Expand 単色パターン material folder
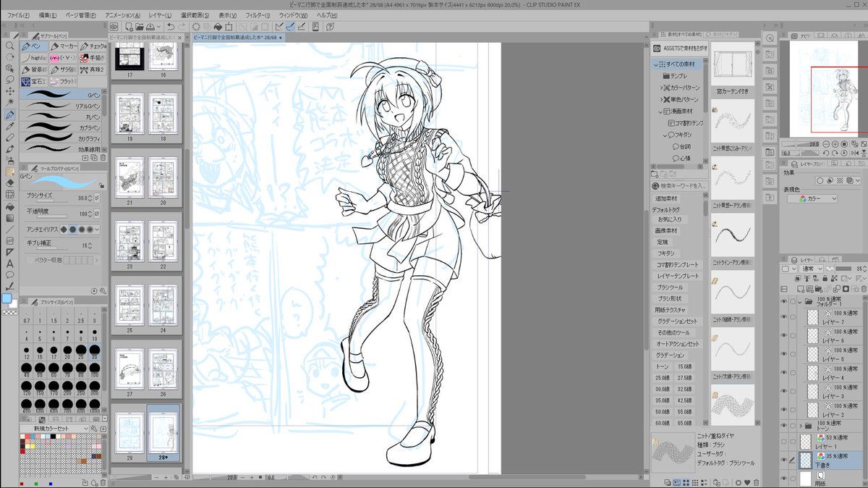 661,99
